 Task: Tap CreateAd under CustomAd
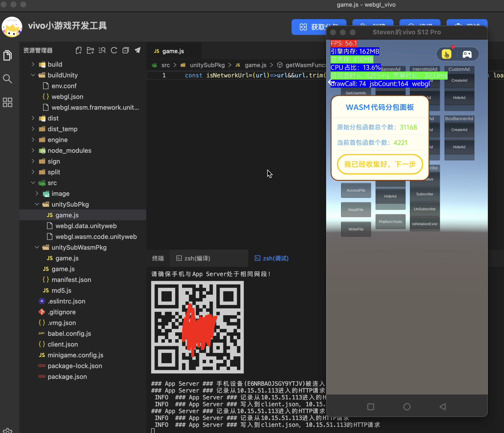[x=459, y=81]
